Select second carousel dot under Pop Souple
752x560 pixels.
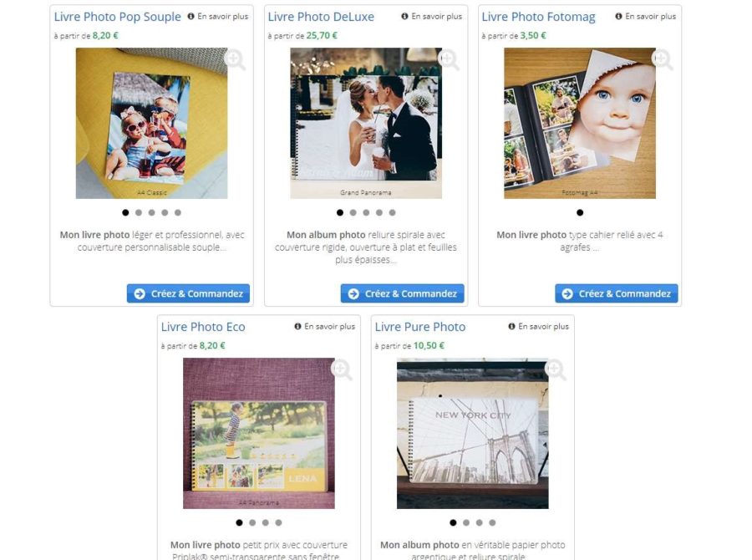click(139, 212)
